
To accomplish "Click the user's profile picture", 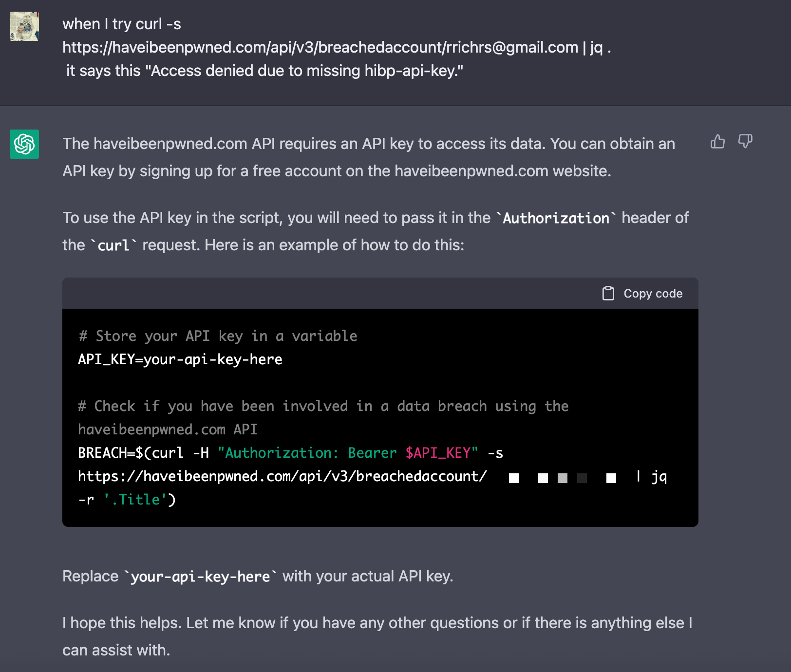I will [x=24, y=26].
